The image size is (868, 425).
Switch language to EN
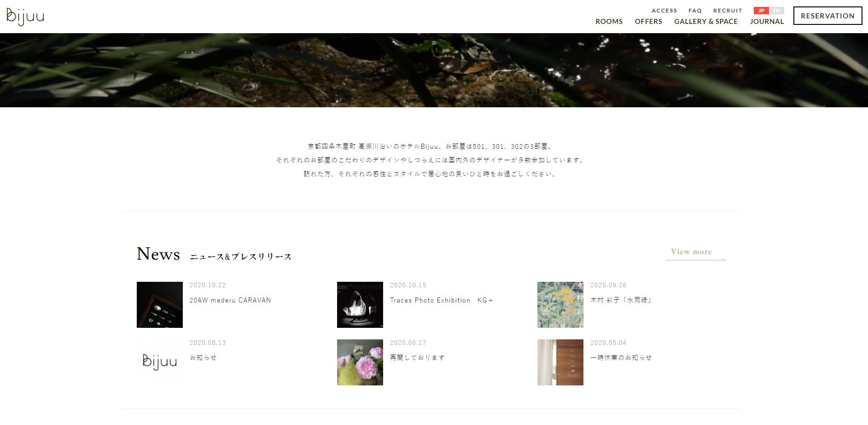click(x=776, y=11)
